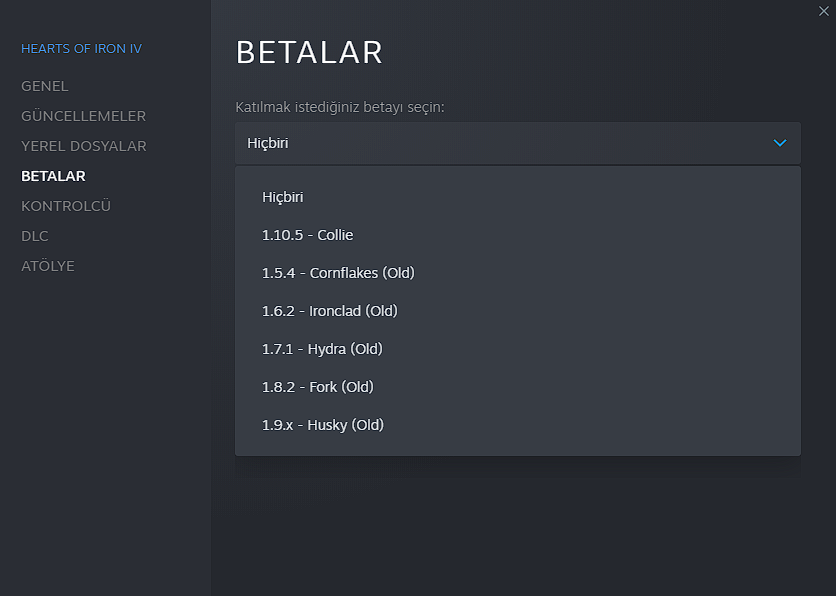The width and height of the screenshot is (836, 596).
Task: Pick the 1.6.2 - Ironclad (Old) beta
Action: coord(330,311)
